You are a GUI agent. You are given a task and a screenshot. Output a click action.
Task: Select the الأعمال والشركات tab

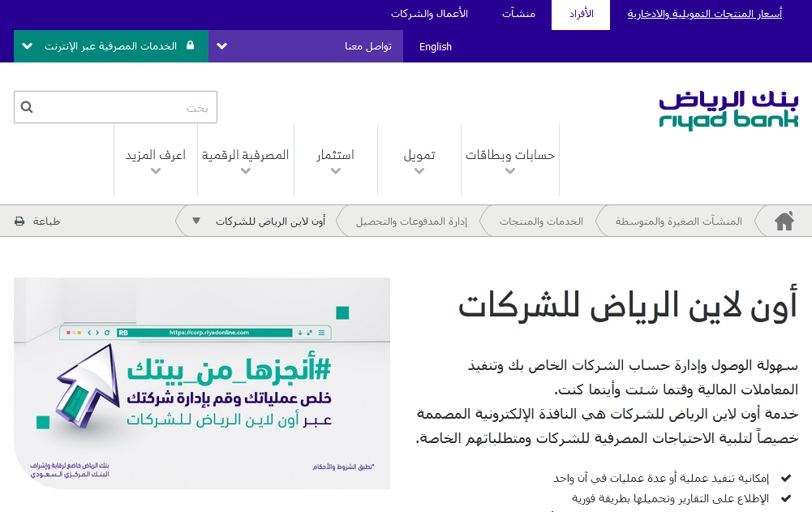coord(429,14)
